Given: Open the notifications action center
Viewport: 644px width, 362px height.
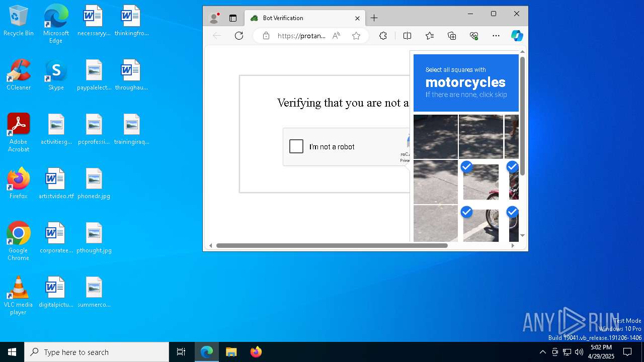Looking at the screenshot, I should click(x=627, y=352).
